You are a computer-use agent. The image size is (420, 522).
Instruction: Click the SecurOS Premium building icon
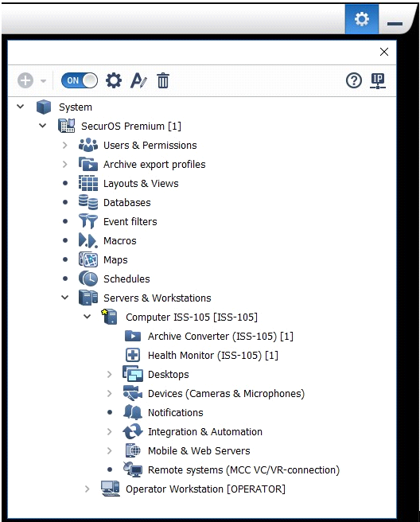67,126
